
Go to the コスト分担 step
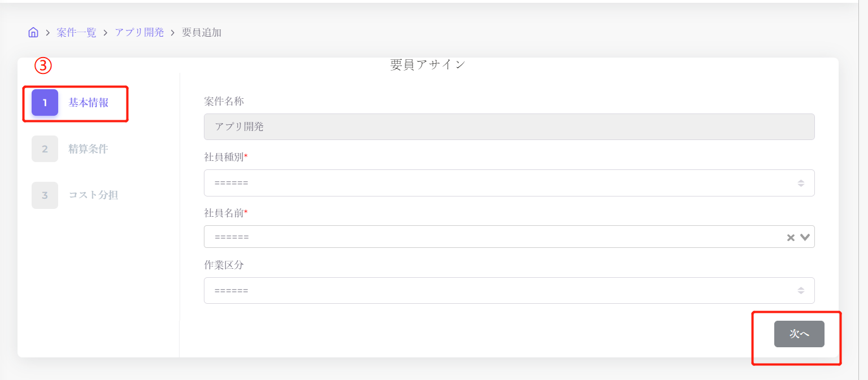coord(93,195)
